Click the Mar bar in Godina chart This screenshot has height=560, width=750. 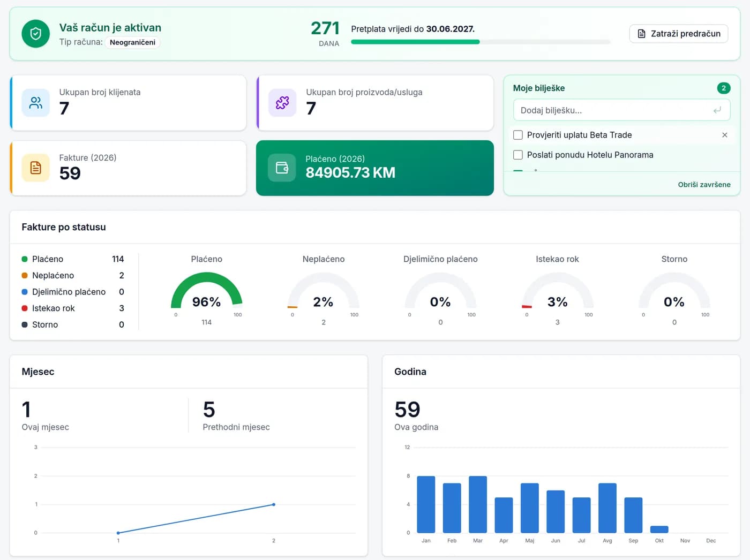tap(478, 504)
